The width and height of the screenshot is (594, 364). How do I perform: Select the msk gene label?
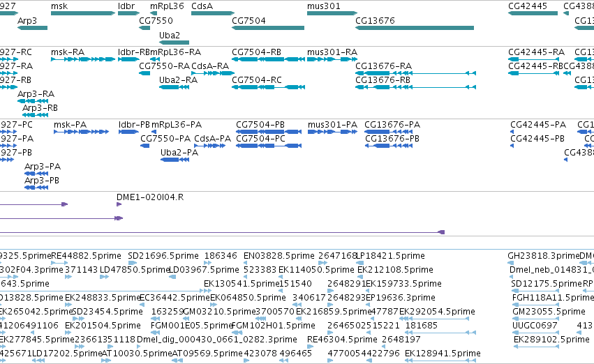59,6
